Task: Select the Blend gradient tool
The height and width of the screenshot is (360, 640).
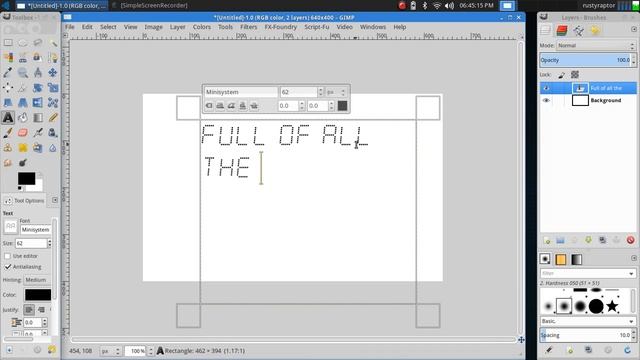Action: pyautogui.click(x=38, y=118)
